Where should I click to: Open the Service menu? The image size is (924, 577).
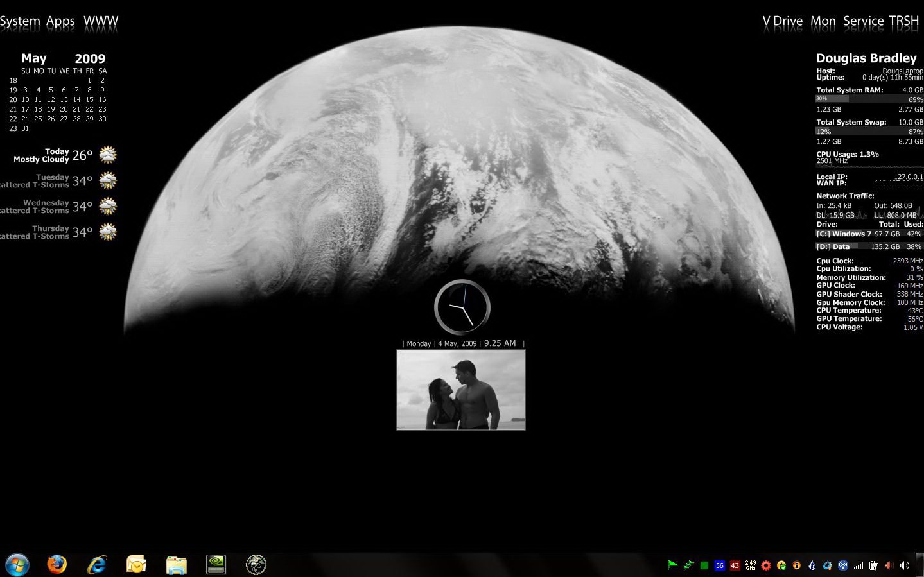pyautogui.click(x=863, y=21)
